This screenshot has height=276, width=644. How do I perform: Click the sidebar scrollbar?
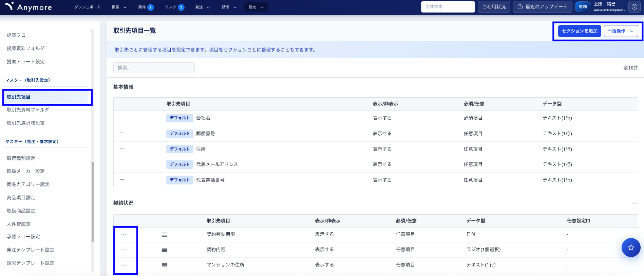[x=92, y=202]
